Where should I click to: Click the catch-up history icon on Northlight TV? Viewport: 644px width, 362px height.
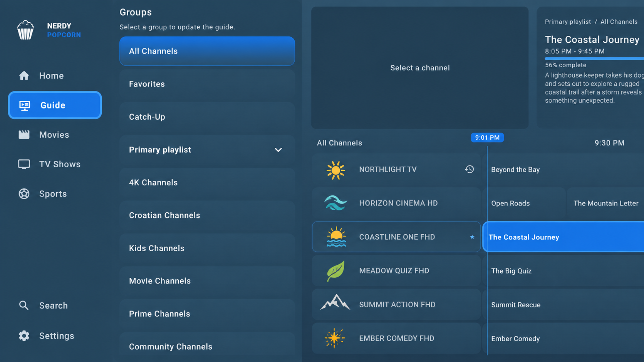[x=469, y=169]
